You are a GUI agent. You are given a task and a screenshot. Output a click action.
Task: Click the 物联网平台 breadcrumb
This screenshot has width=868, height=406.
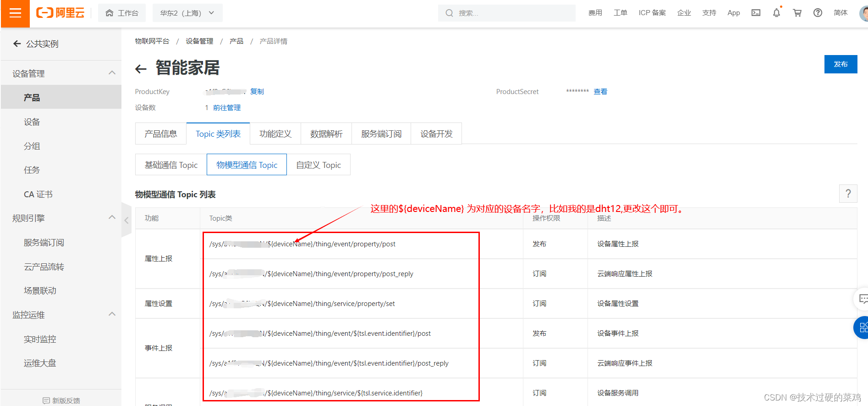(152, 41)
